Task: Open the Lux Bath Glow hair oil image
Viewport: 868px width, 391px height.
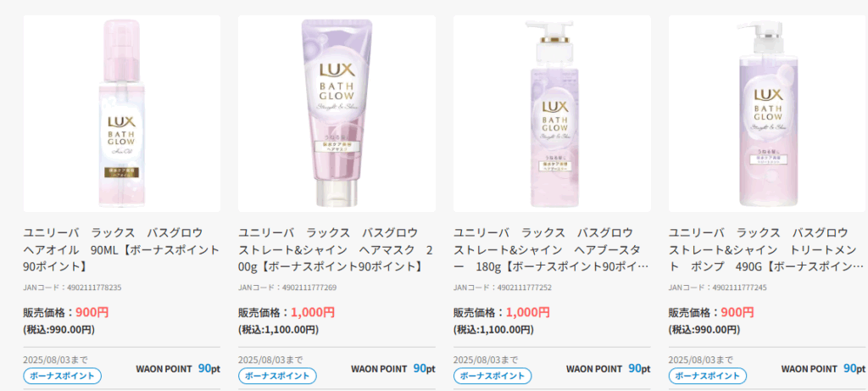Action: click(x=122, y=114)
